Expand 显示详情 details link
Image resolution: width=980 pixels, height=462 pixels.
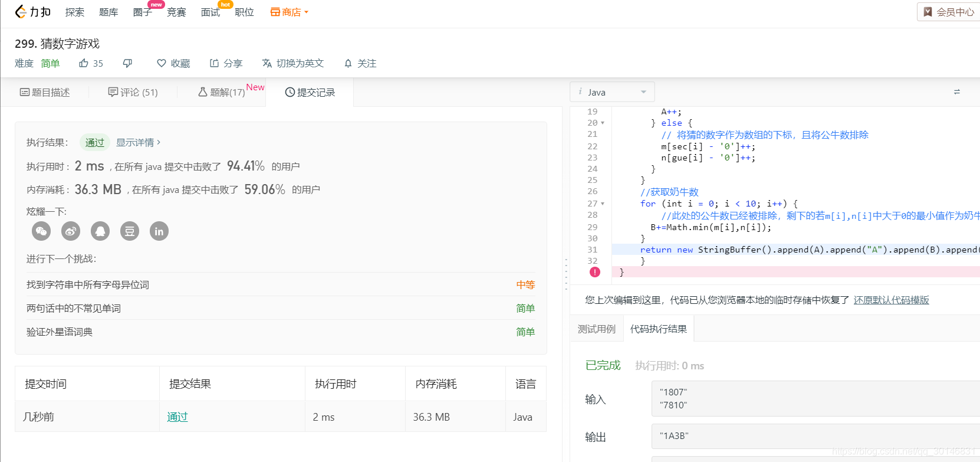(x=138, y=143)
